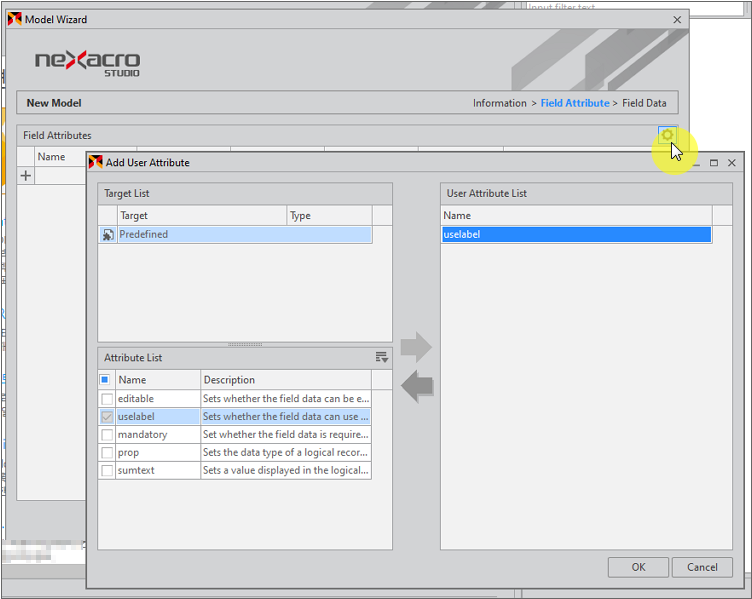752x599 pixels.
Task: Click the Predefined target row icon
Action: pyautogui.click(x=107, y=235)
